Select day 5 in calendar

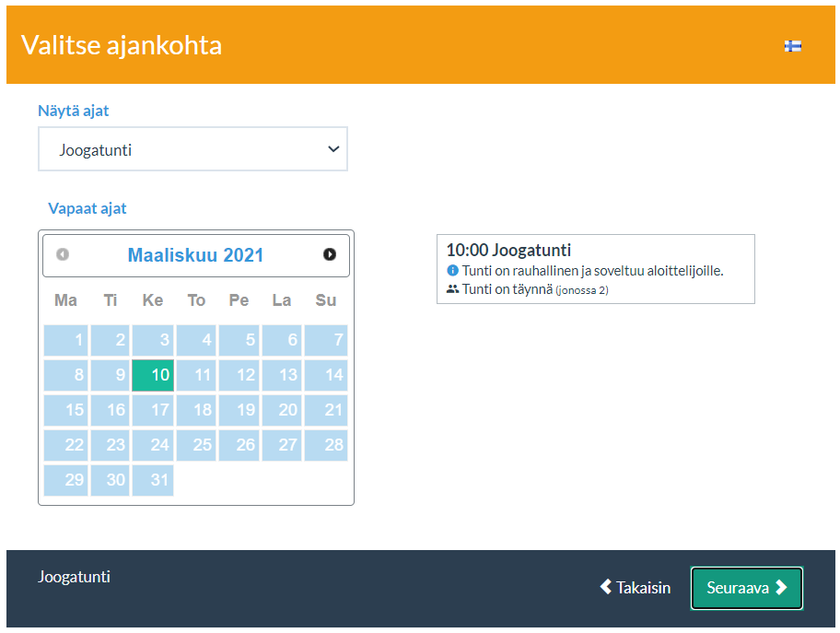click(239, 340)
